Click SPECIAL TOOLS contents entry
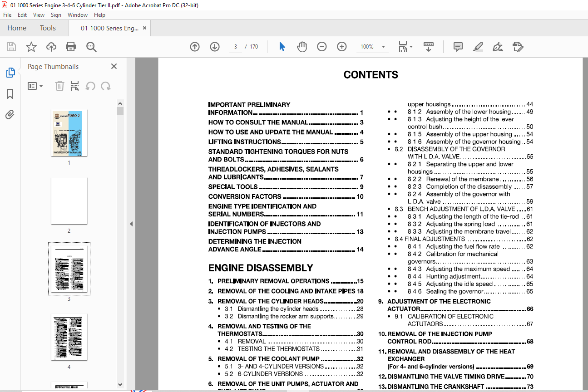Viewport: 588px width, 392px height. click(286, 187)
